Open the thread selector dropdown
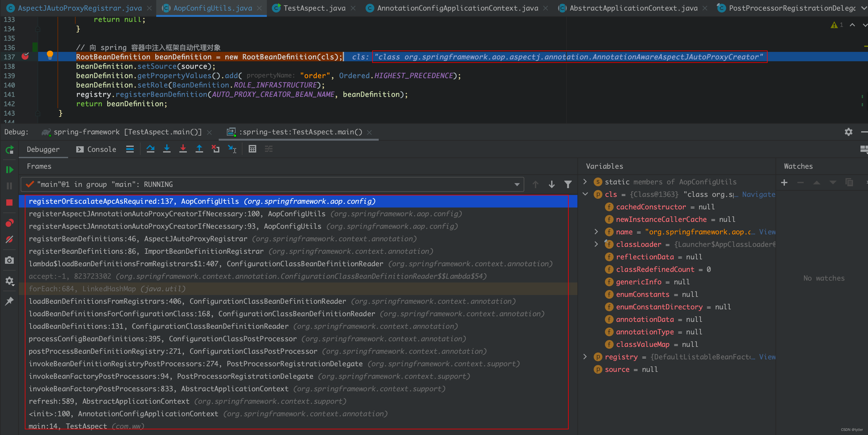868x435 pixels. coord(516,184)
